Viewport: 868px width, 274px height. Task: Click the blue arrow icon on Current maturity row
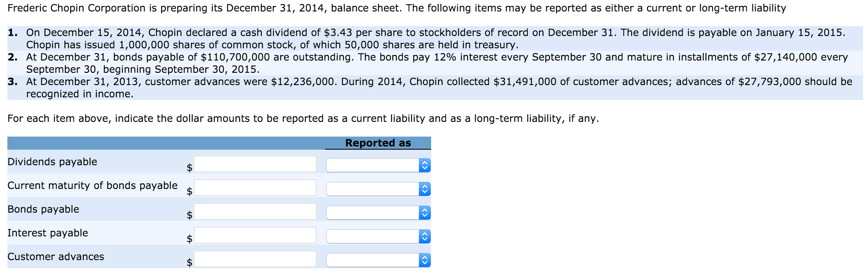(x=425, y=189)
